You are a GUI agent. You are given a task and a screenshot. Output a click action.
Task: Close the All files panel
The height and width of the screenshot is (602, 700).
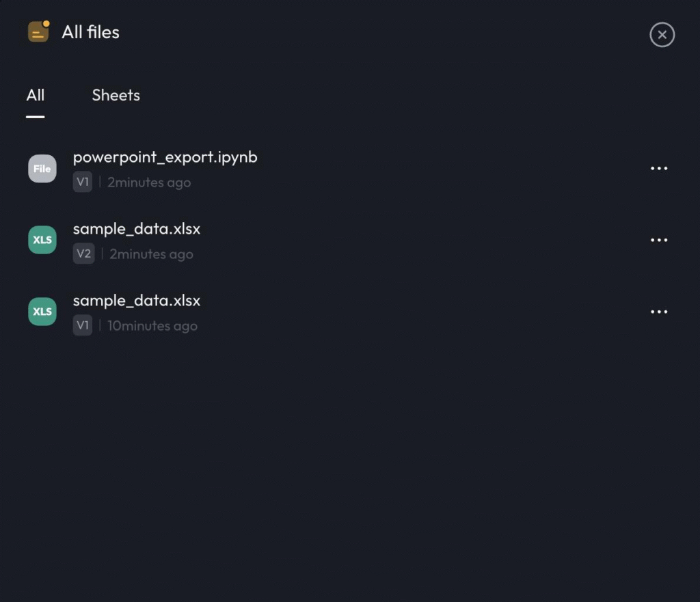point(662,35)
